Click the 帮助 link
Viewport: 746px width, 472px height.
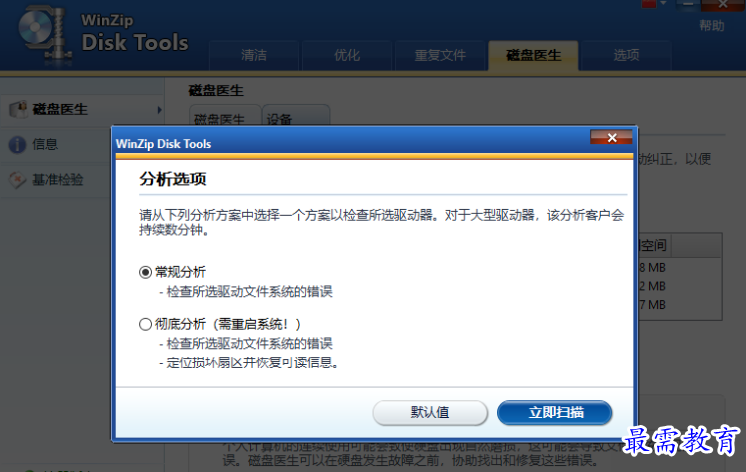click(712, 26)
